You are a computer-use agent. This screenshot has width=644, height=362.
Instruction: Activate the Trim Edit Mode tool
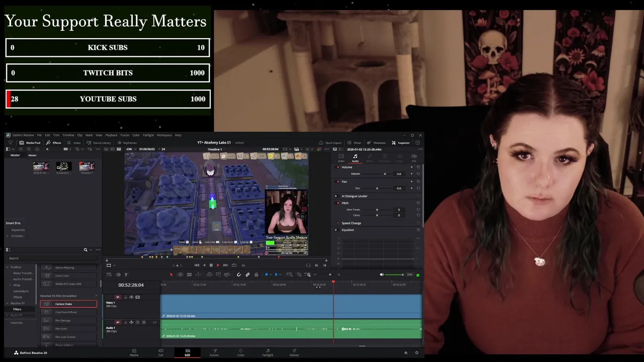[180, 275]
